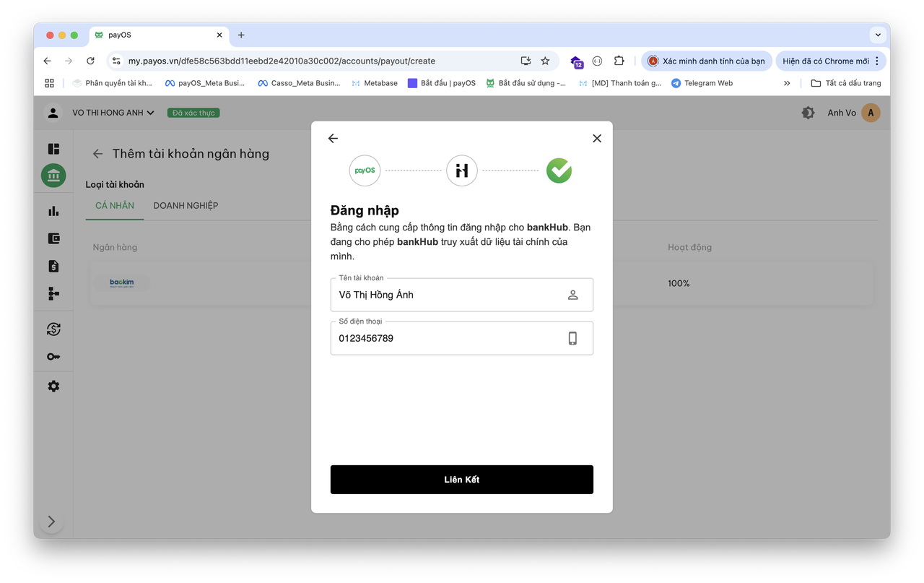Toggle the dark mode brightness icon

[x=808, y=113]
